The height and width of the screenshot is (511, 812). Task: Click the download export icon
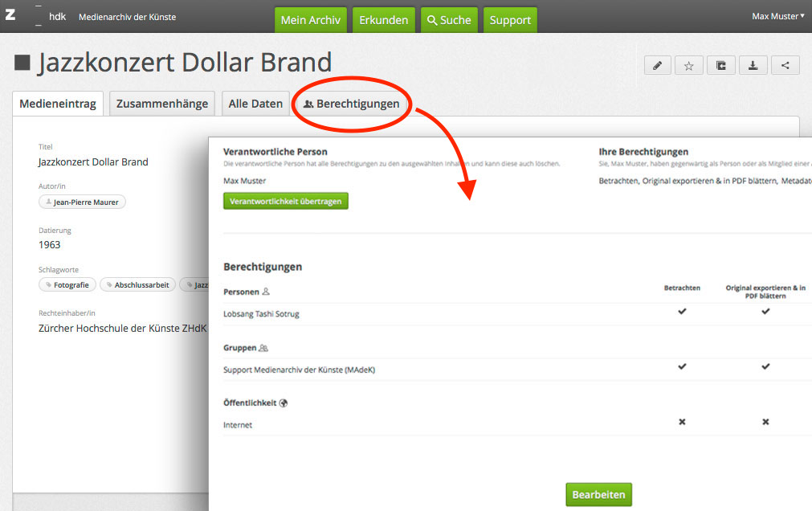point(753,66)
